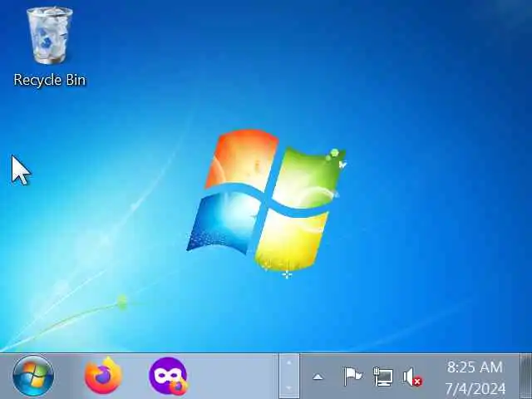532x399 pixels.
Task: Open the network connection tray icon
Action: (x=383, y=377)
